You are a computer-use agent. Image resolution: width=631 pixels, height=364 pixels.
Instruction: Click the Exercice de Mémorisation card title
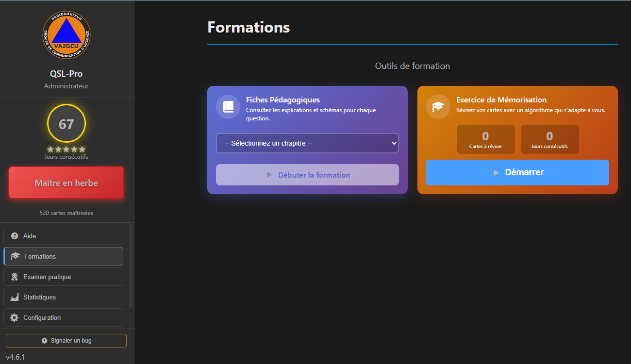tap(501, 99)
